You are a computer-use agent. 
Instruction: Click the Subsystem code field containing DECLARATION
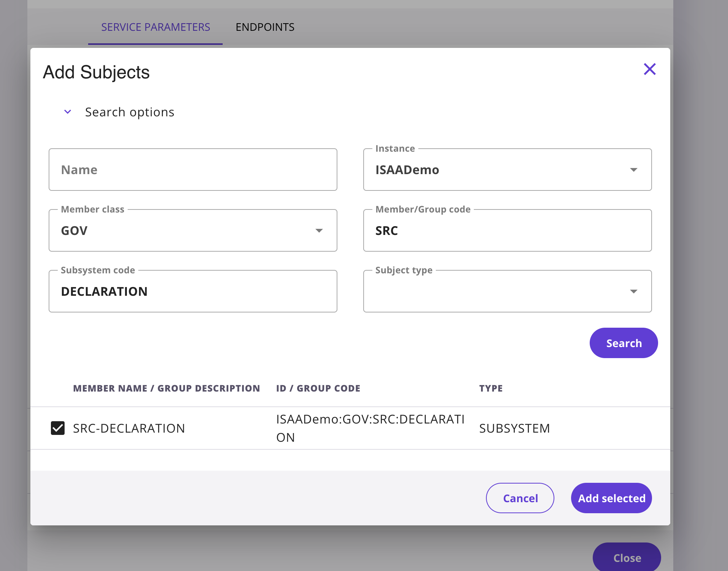tap(193, 291)
